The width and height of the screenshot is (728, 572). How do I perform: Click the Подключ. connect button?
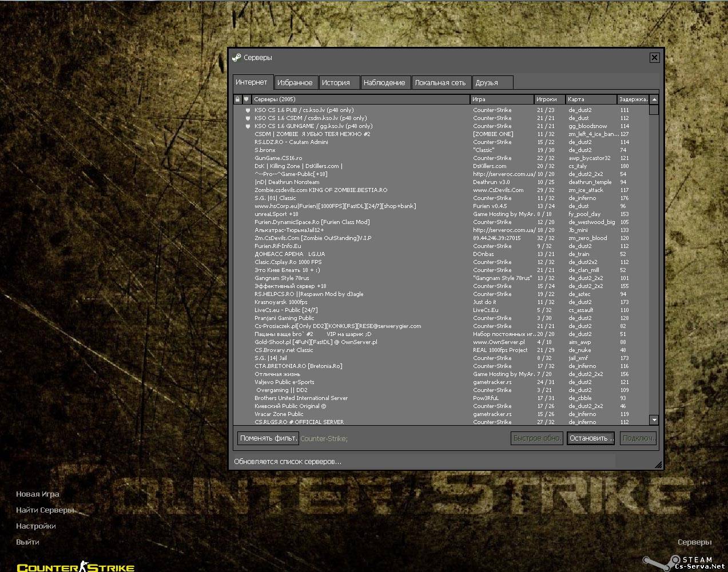(x=638, y=438)
